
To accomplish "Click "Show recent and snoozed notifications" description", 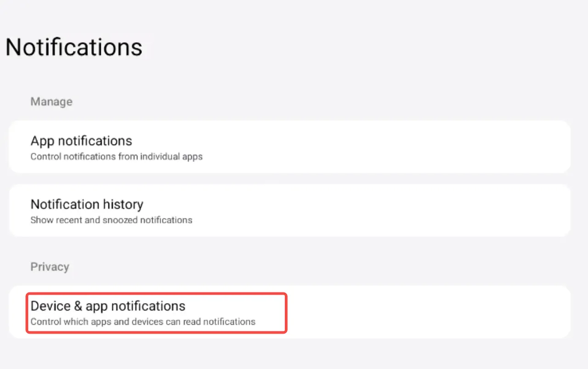I will 111,220.
